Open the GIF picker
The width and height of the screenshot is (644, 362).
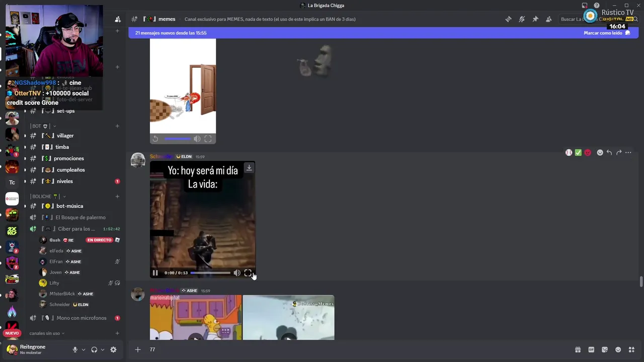click(591, 349)
